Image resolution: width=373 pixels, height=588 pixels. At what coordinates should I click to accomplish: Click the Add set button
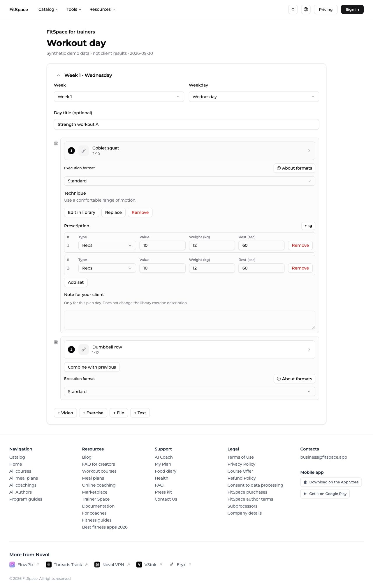pyautogui.click(x=76, y=282)
